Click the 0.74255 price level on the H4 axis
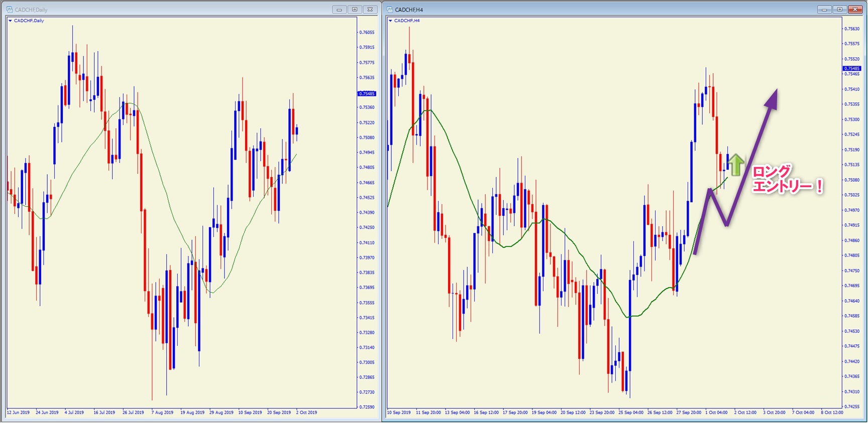The height and width of the screenshot is (423, 868). 852,407
